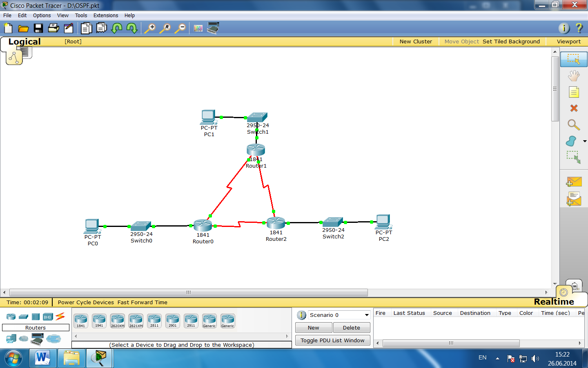Click New Cluster button
The height and width of the screenshot is (368, 588).
click(x=416, y=42)
